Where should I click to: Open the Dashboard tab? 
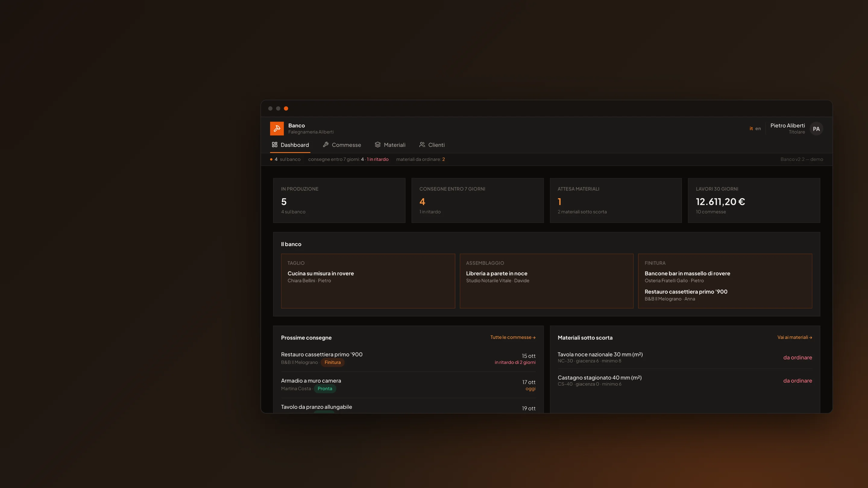[x=290, y=145]
